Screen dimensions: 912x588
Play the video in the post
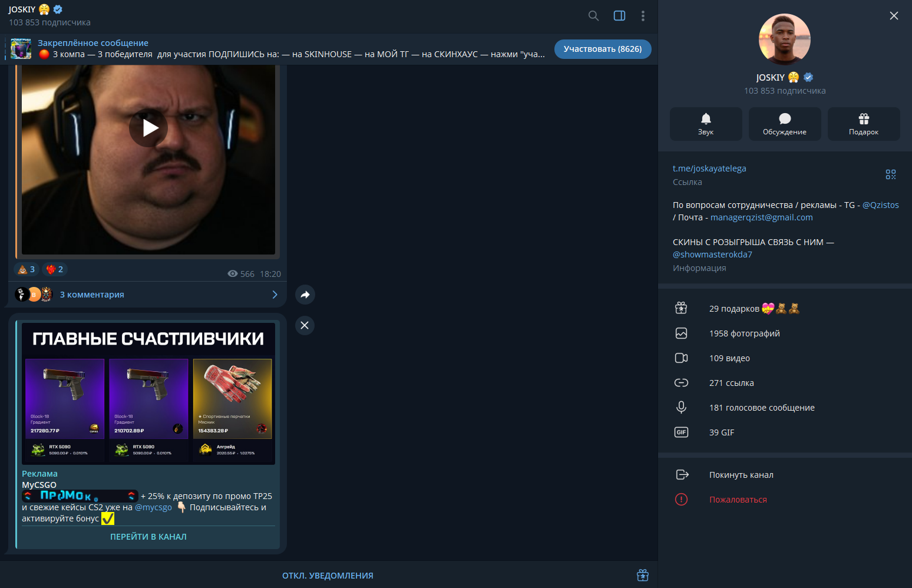[x=148, y=128]
